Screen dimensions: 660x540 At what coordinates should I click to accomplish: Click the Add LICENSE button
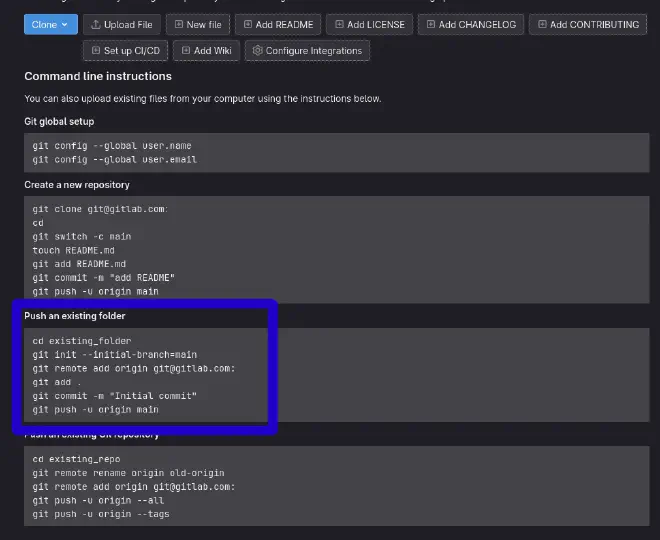[x=370, y=24]
